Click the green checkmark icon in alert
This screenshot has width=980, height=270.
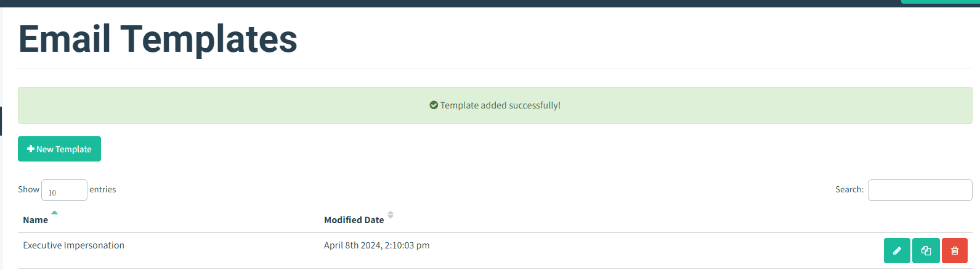pyautogui.click(x=434, y=105)
